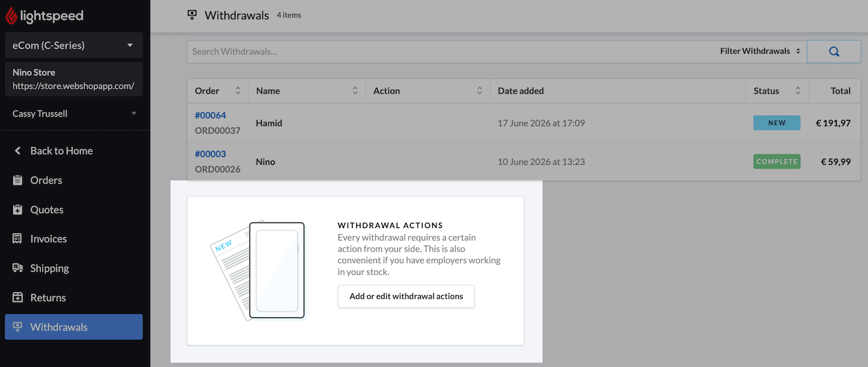The height and width of the screenshot is (367, 868).
Task: Click the Returns box icon
Action: [x=17, y=298]
